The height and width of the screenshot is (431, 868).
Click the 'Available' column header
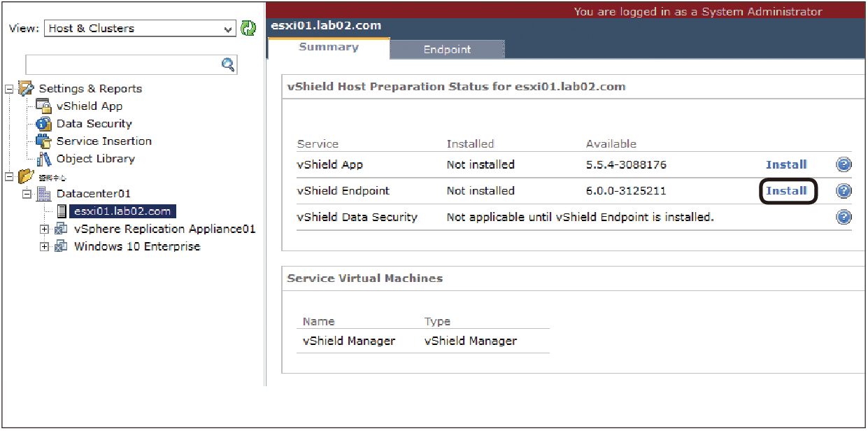click(x=611, y=144)
